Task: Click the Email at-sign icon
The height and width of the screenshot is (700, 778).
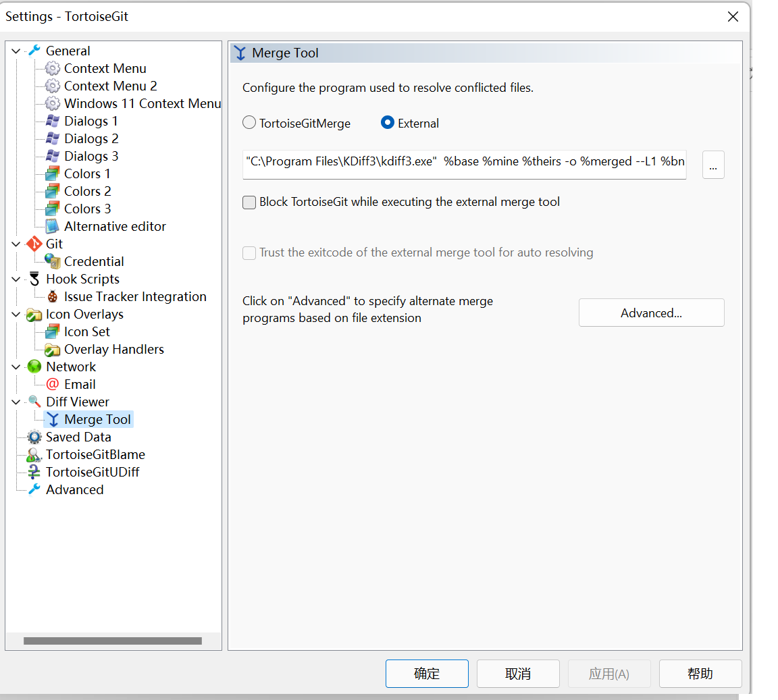Action: click(53, 385)
